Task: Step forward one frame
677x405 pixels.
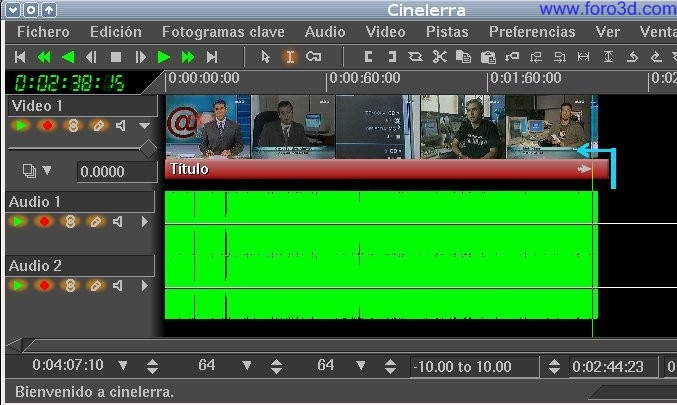Action: point(140,57)
